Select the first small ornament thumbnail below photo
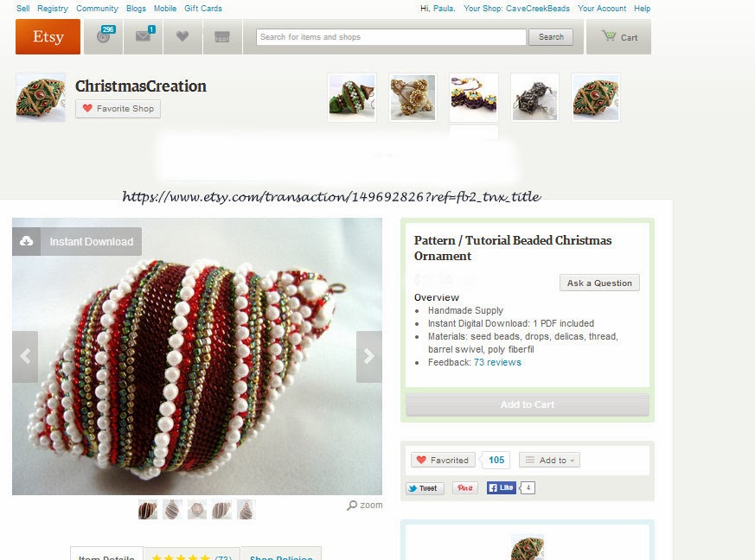Viewport: 755px width, 560px height. (x=148, y=510)
